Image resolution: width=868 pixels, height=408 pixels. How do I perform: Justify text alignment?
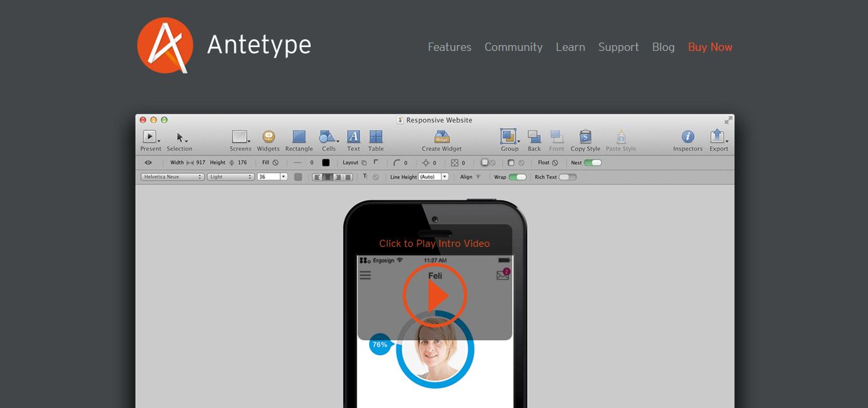(x=348, y=177)
